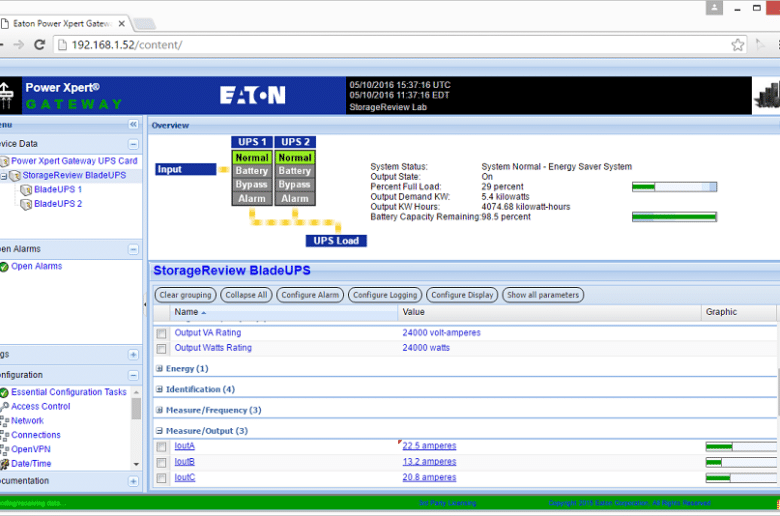Expand the Documentation section
The image size is (780, 516).
(133, 481)
